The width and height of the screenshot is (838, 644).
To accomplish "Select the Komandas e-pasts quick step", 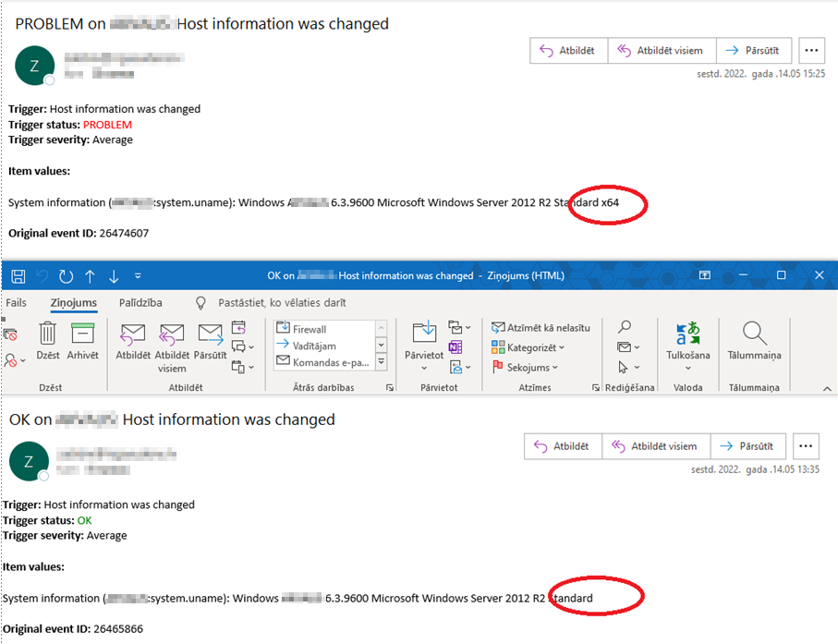I will pos(322,362).
